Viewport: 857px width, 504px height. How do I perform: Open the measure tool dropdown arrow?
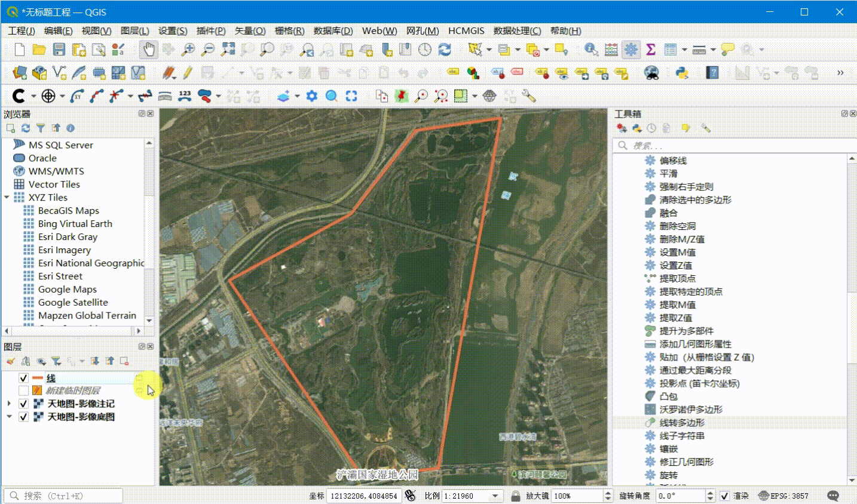(x=713, y=50)
